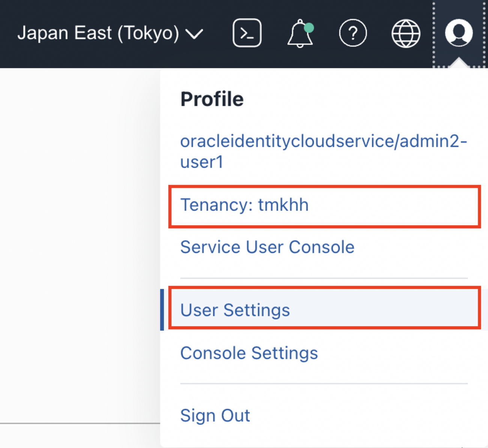Open the Help question mark icon
The image size is (488, 448).
353,33
